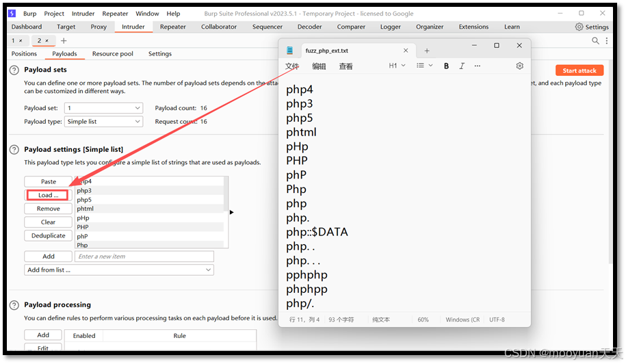The image size is (626, 364).
Task: Select php5 in the Burp payload list
Action: (x=149, y=200)
